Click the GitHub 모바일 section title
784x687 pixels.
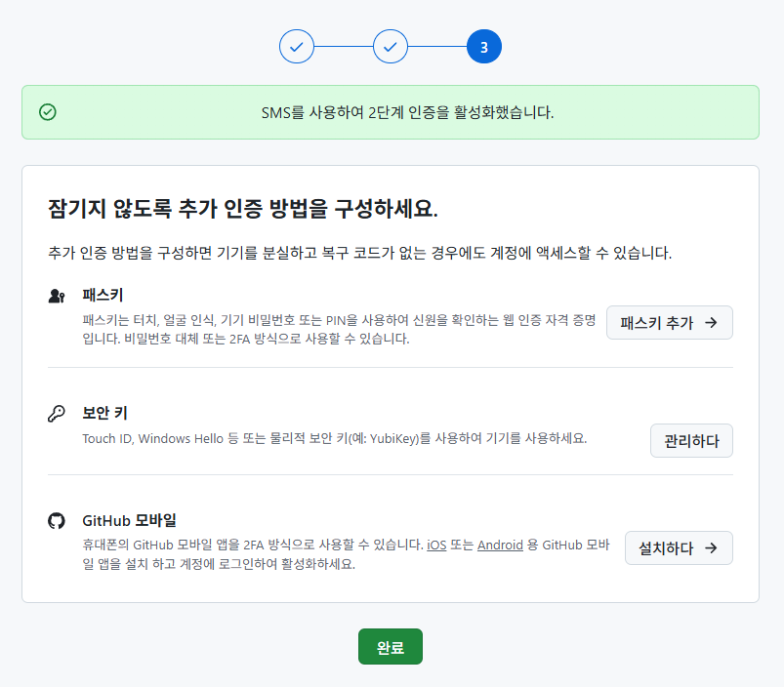click(130, 521)
